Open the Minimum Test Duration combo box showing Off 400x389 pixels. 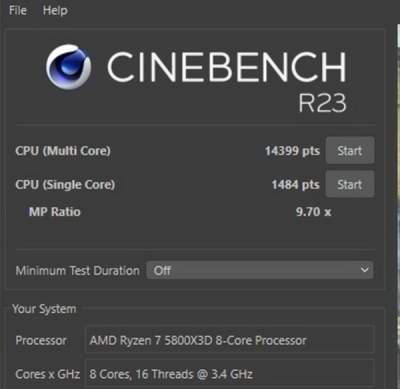click(x=260, y=270)
